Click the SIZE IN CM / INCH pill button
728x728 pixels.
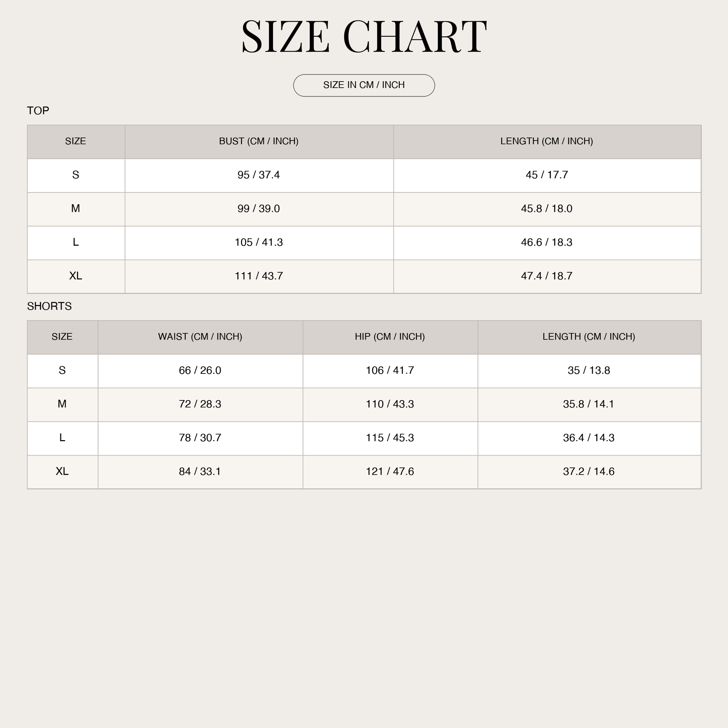[364, 86]
